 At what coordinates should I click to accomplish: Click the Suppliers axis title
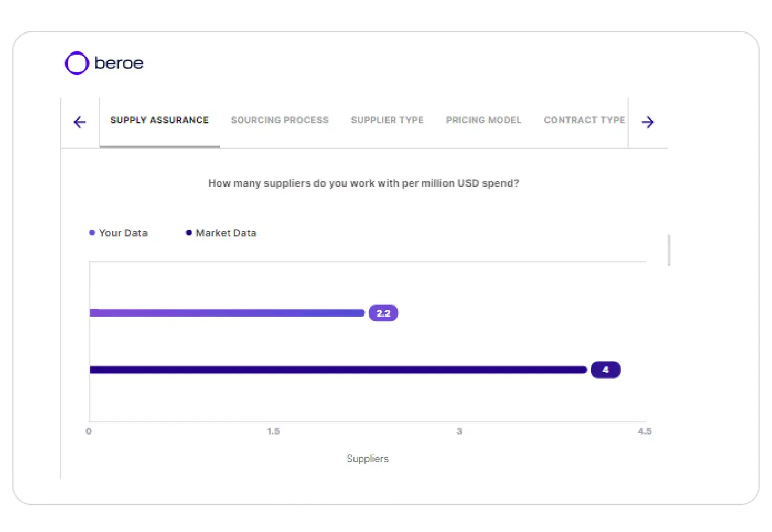367,459
